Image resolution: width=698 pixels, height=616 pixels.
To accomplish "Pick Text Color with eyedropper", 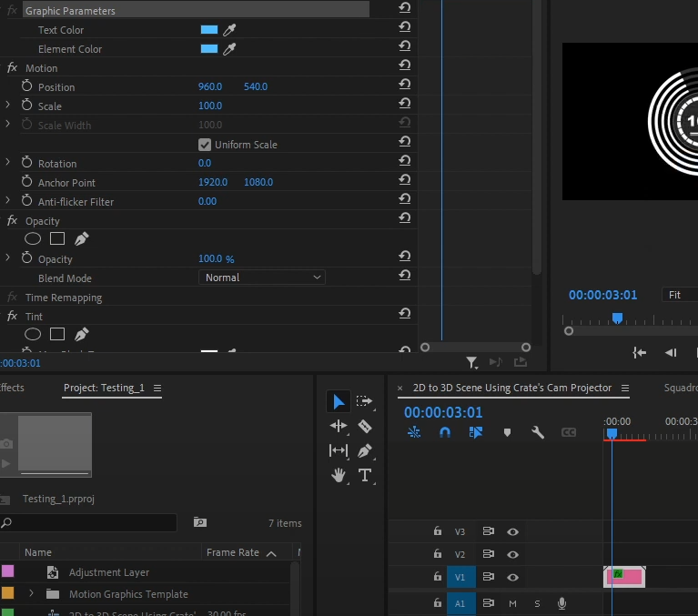I will point(230,30).
